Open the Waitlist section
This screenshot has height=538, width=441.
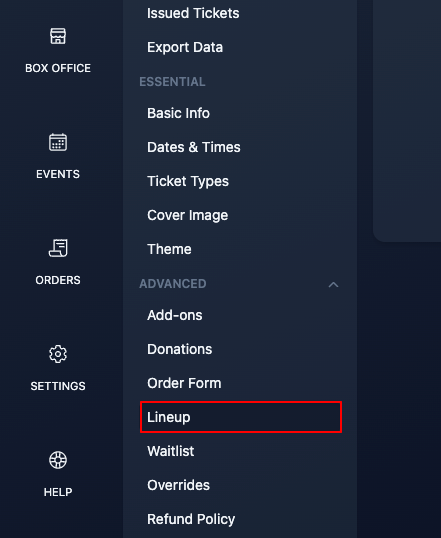coord(171,451)
